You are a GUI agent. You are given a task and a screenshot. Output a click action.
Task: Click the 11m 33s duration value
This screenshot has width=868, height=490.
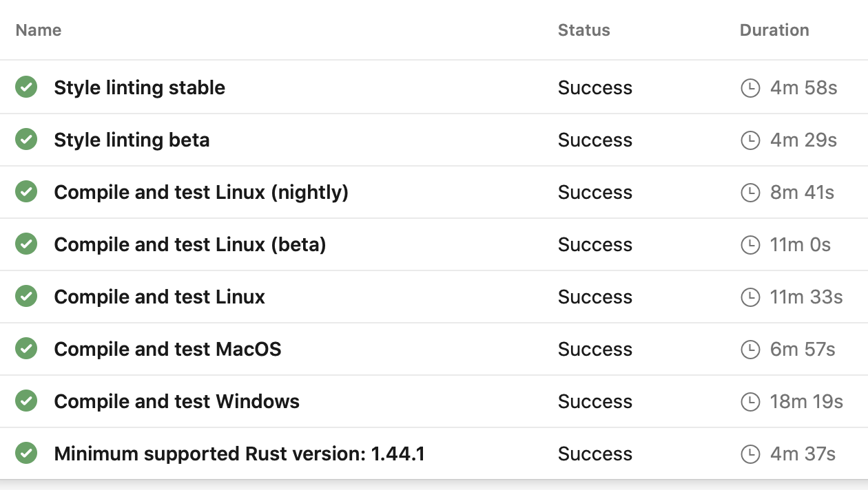(807, 297)
